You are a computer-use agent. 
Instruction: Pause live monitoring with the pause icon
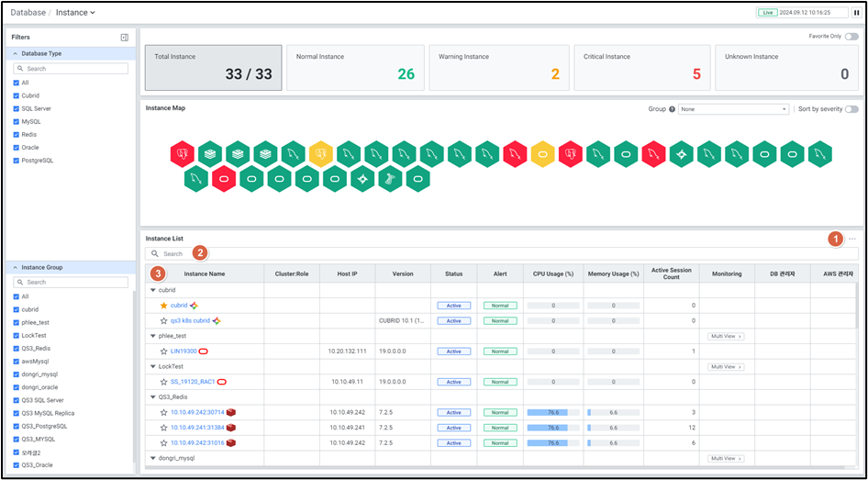[857, 13]
